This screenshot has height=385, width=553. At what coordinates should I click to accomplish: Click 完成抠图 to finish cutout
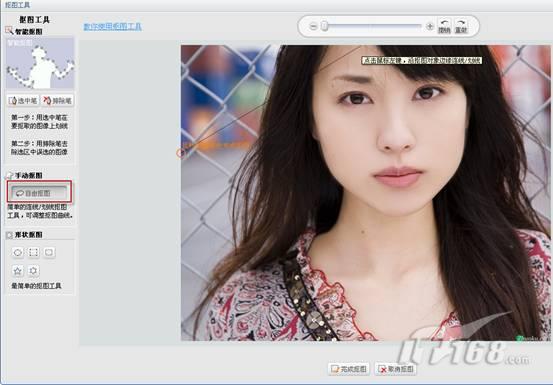point(349,369)
